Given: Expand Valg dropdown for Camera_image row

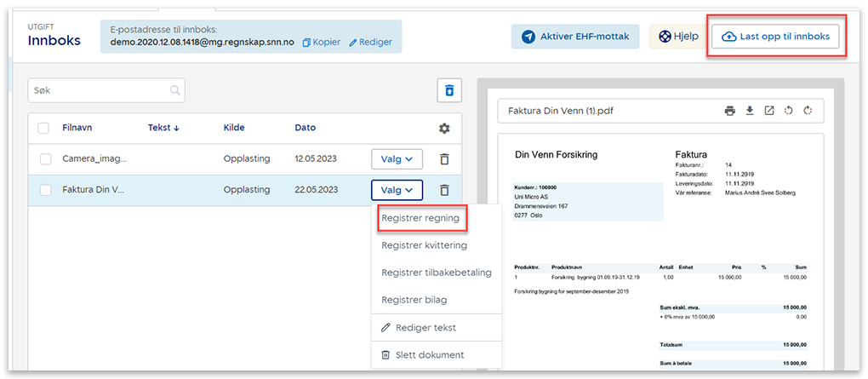Looking at the screenshot, I should click(x=397, y=159).
